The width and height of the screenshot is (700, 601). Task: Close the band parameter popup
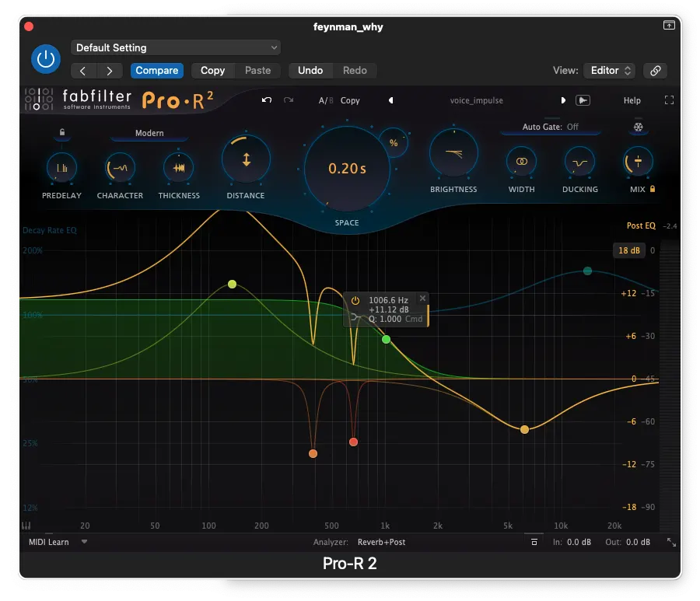point(422,298)
